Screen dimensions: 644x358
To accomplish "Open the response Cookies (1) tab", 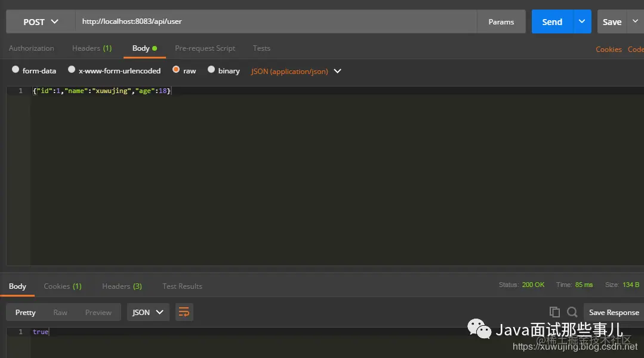I will (63, 286).
